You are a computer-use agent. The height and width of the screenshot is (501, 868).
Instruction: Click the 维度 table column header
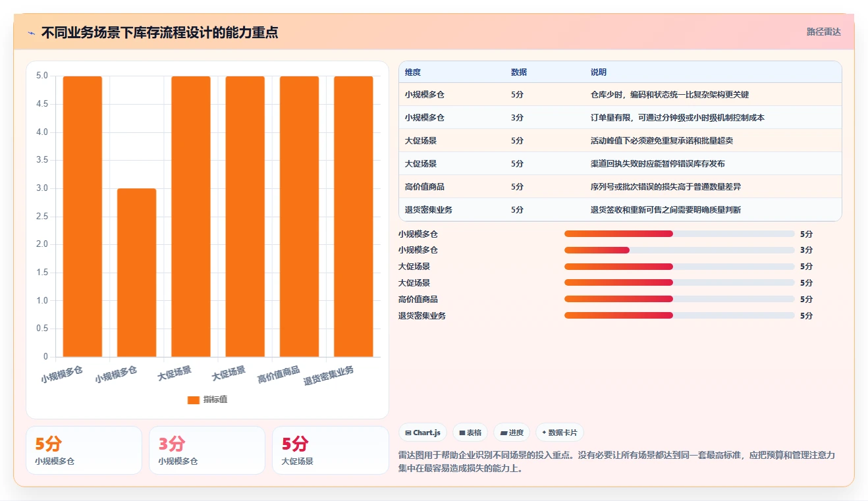(413, 72)
